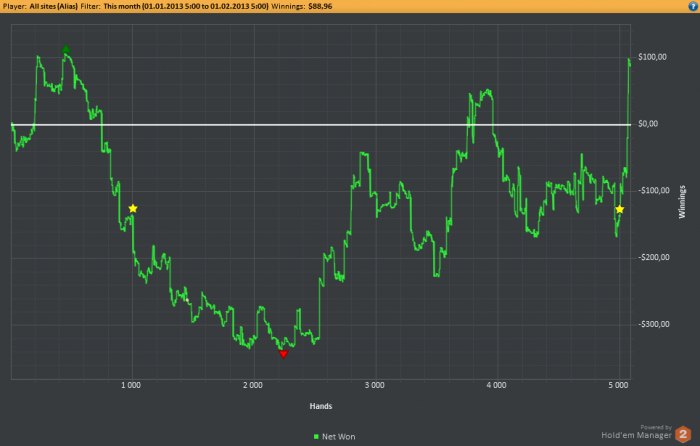Click the small white dot on the graph line

187,300
